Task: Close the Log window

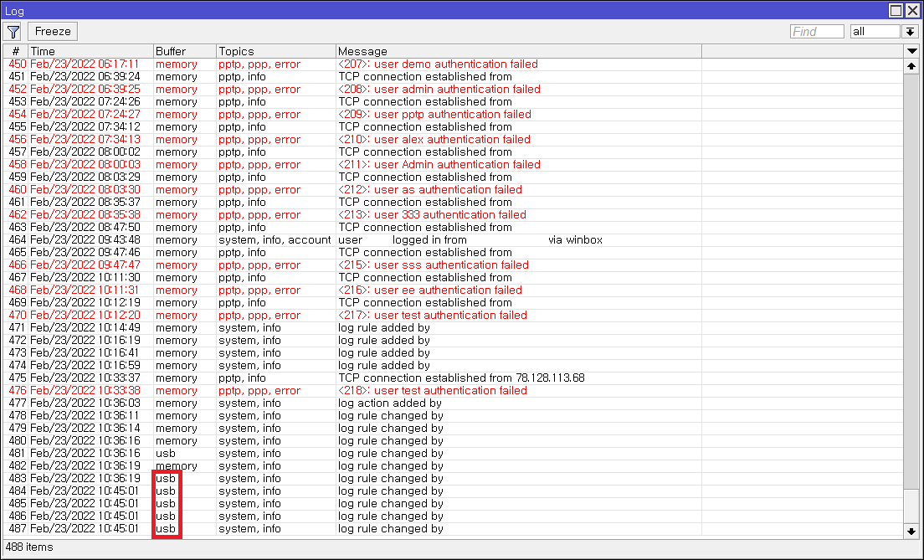Action: pyautogui.click(x=911, y=10)
